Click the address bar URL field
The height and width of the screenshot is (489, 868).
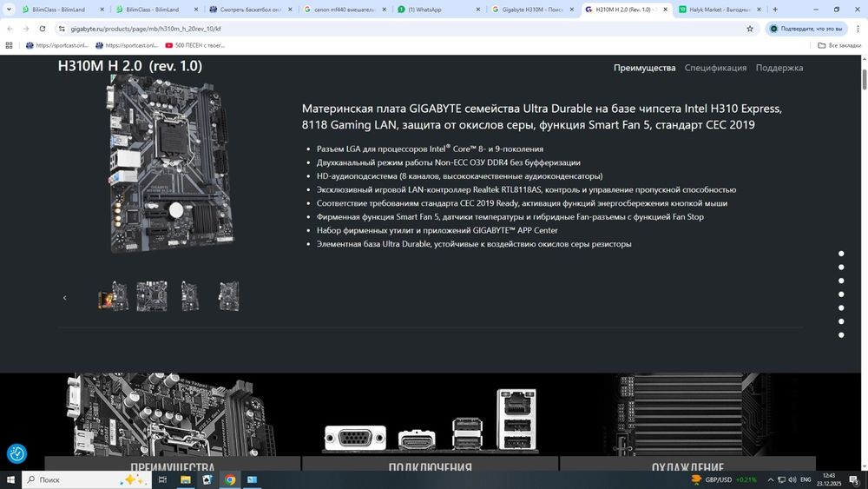[x=404, y=29]
